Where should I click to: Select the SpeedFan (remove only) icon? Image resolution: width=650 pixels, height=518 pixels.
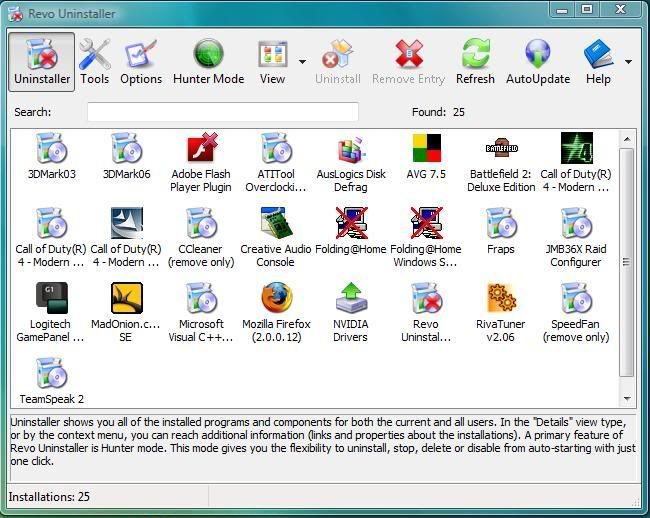click(x=576, y=298)
